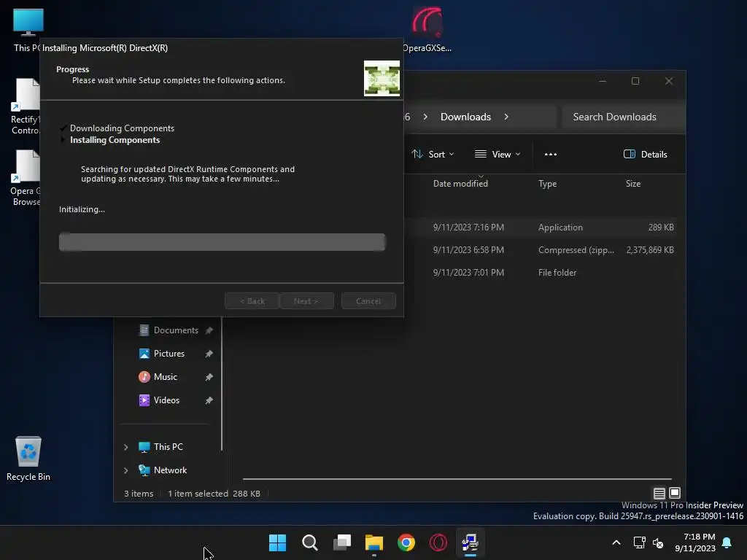Sort by Size column header

632,183
